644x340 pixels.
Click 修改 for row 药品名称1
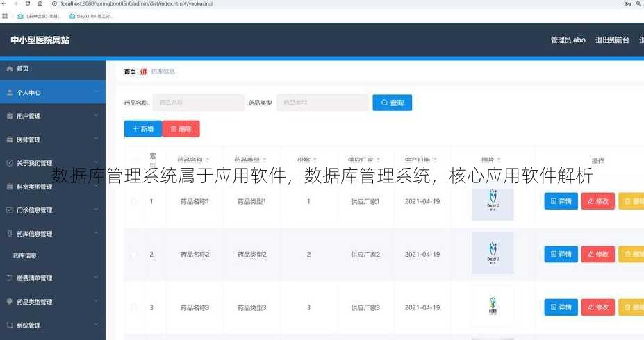tap(598, 201)
